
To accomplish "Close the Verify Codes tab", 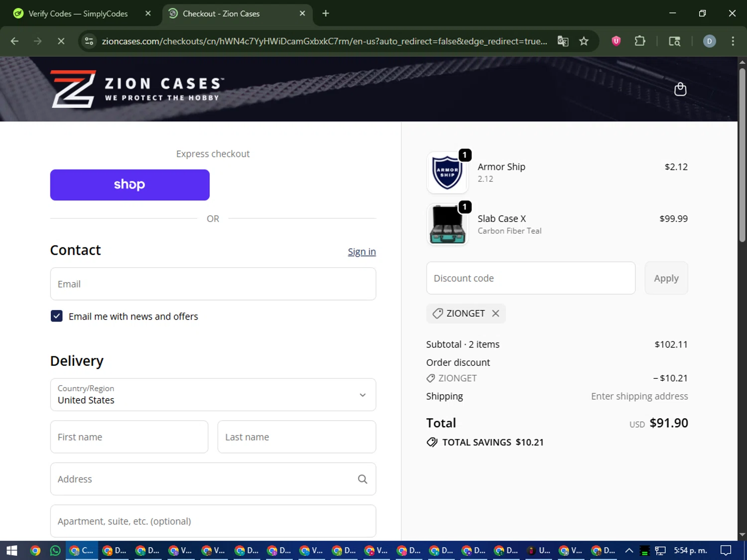I will tap(148, 13).
